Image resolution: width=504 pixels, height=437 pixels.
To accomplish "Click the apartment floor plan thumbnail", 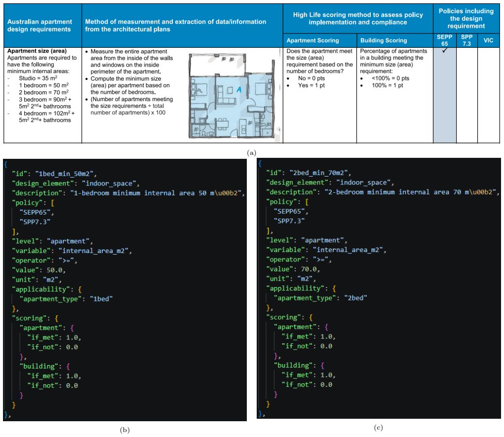I will click(x=234, y=96).
